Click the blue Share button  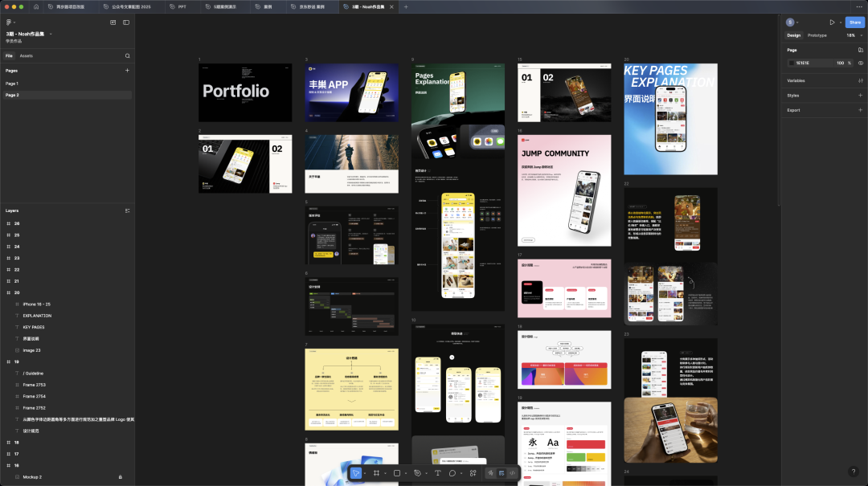click(854, 22)
